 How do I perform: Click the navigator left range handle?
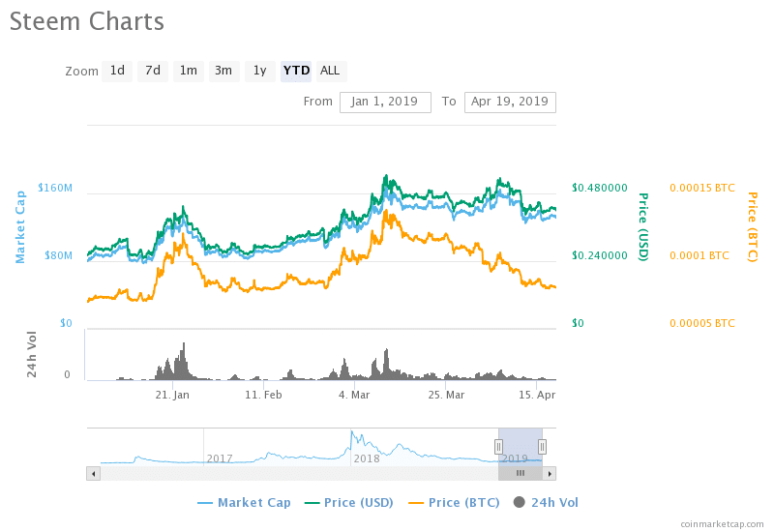pos(498,447)
